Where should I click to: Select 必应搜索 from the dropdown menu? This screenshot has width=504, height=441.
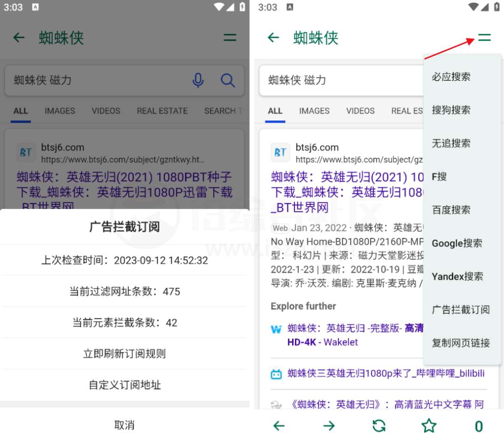451,77
